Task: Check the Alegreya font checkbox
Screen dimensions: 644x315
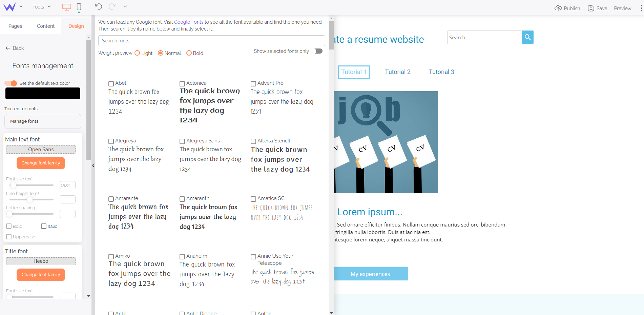Action: coord(111,141)
